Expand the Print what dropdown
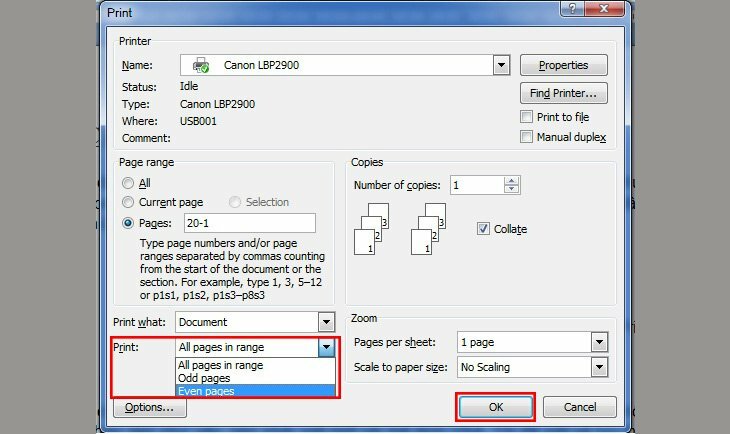 click(325, 322)
